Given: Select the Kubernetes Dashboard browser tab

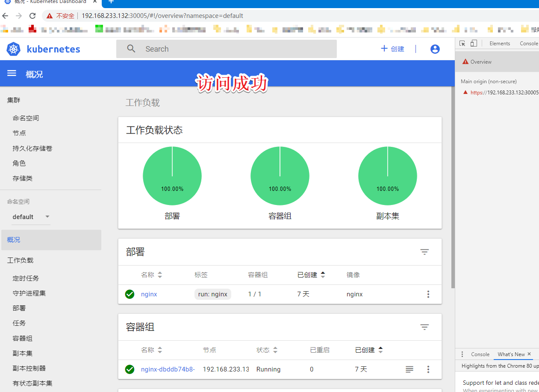Looking at the screenshot, I should tap(51, 2).
